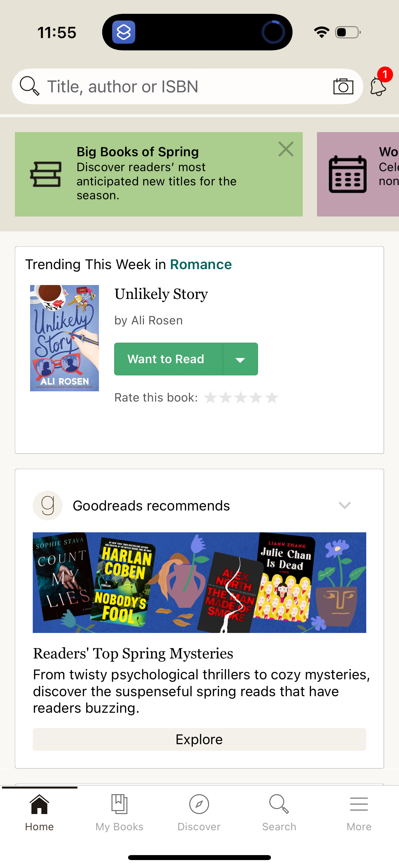Open the barcode scanner camera icon
The image size is (399, 868).
coord(343,87)
